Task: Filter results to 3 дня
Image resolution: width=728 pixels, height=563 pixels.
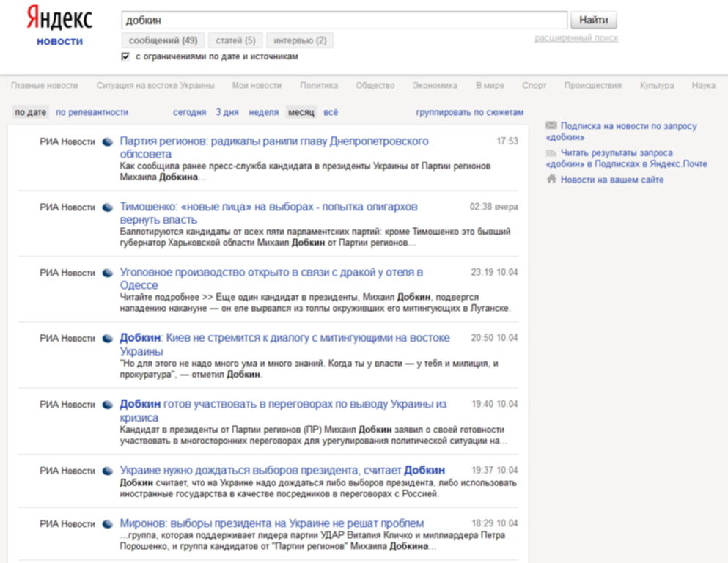Action: click(x=227, y=112)
